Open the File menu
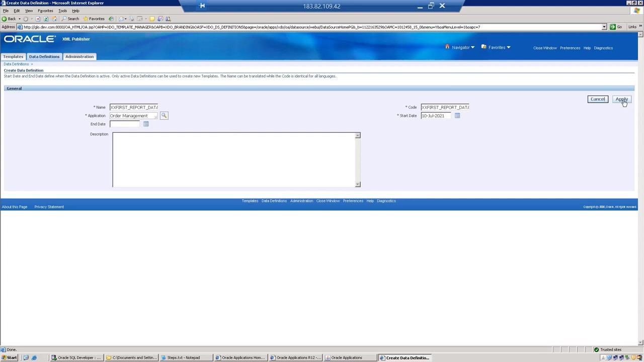 6,11
